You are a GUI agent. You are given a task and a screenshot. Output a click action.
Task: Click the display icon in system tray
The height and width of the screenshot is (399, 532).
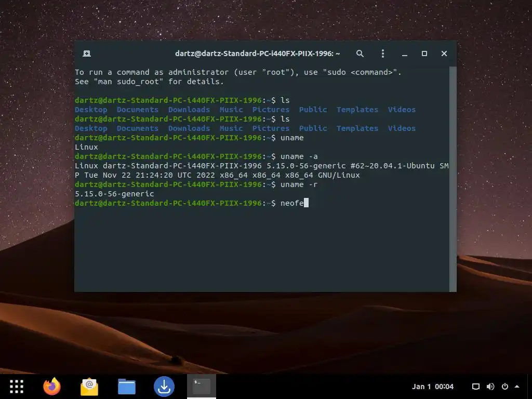pos(476,387)
